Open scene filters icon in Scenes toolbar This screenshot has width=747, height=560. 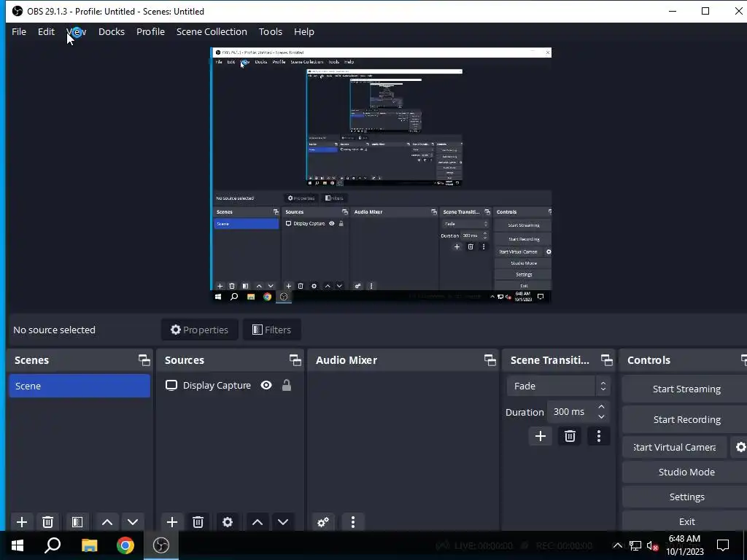coord(77,522)
